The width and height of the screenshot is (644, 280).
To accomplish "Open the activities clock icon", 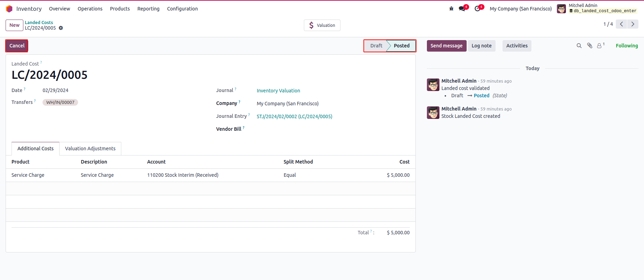I will [x=477, y=9].
